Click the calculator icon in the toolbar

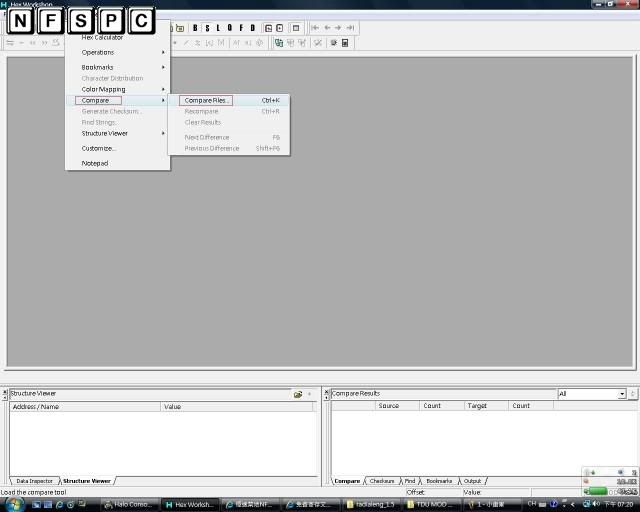pos(345,43)
